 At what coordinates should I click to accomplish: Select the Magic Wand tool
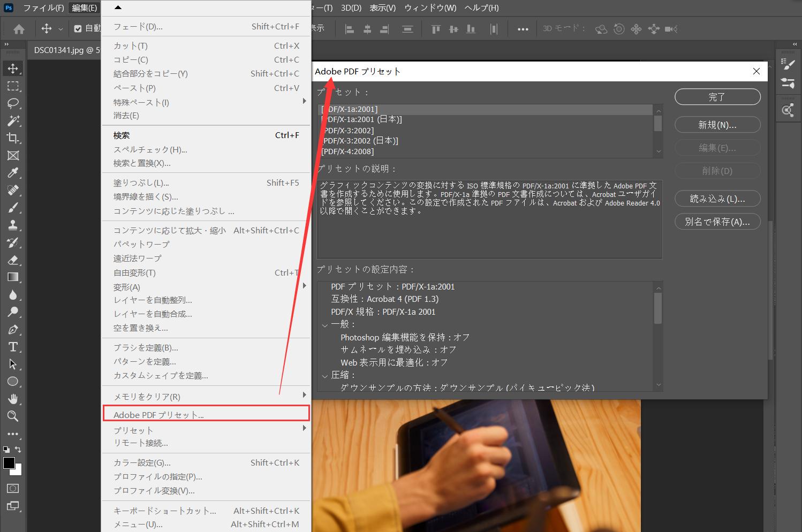(13, 121)
